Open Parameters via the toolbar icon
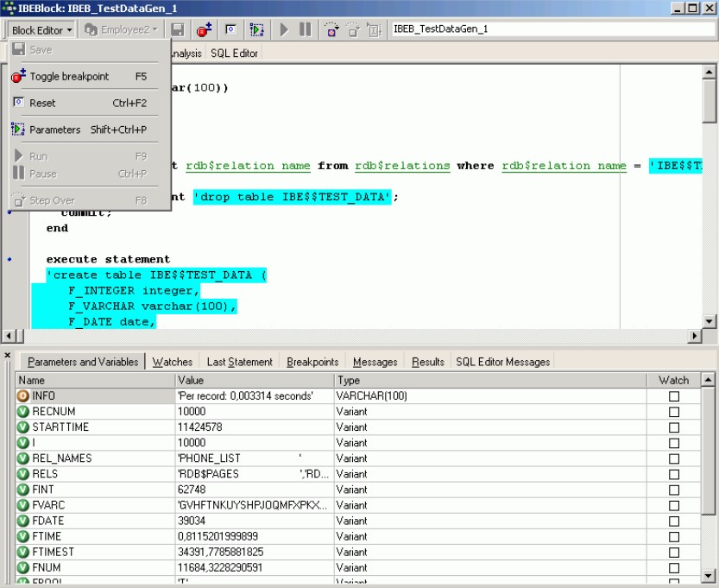Image resolution: width=719 pixels, height=588 pixels. [x=255, y=29]
